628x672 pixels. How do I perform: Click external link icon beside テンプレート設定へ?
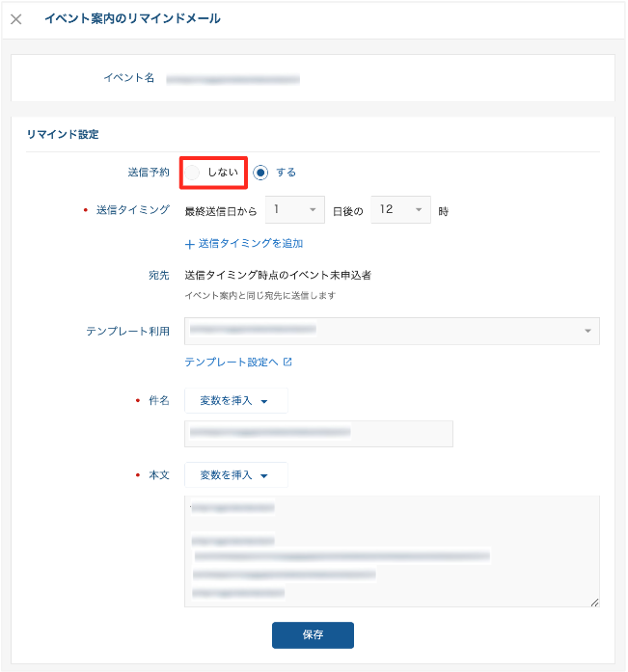coord(287,363)
